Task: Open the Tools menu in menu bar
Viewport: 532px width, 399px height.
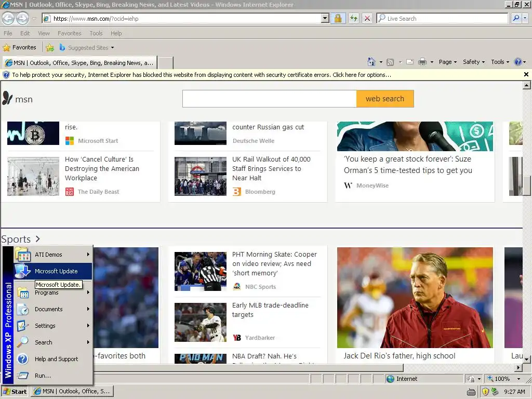Action: (x=96, y=33)
